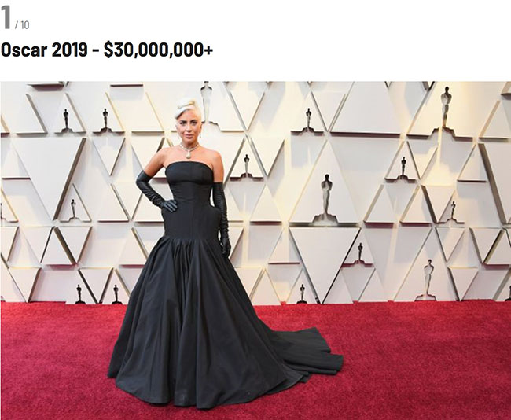
Task: Click the small statuette beside her bare shoulder
Action: coord(247,165)
